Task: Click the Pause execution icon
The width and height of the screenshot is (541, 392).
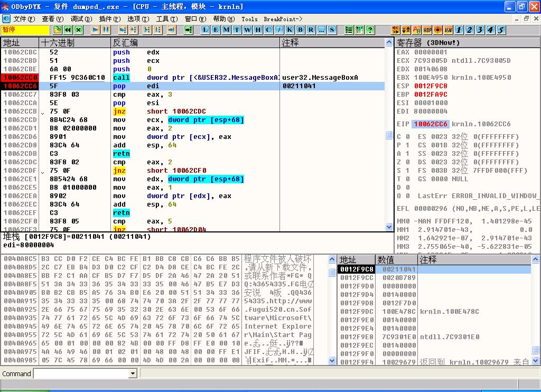Action: [106, 30]
